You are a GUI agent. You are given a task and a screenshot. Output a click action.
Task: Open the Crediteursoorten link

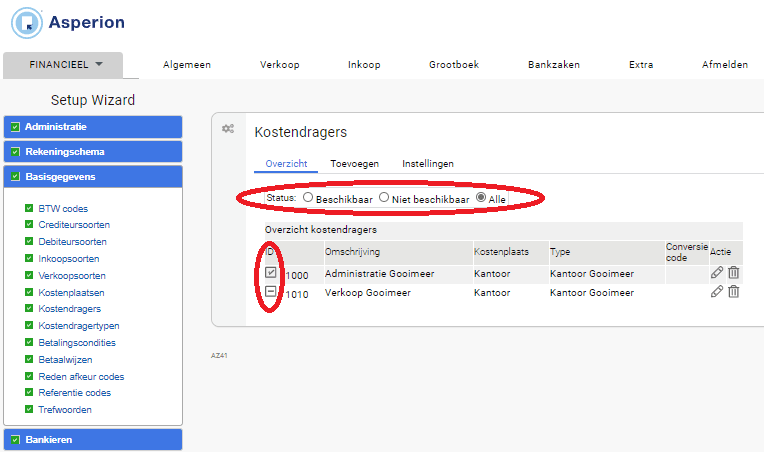[x=74, y=225]
